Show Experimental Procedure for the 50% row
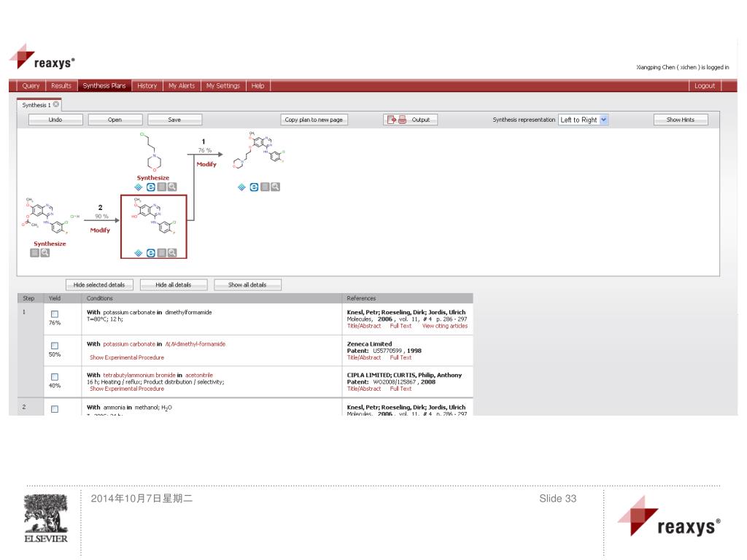This screenshot has height=560, width=747. tap(127, 357)
